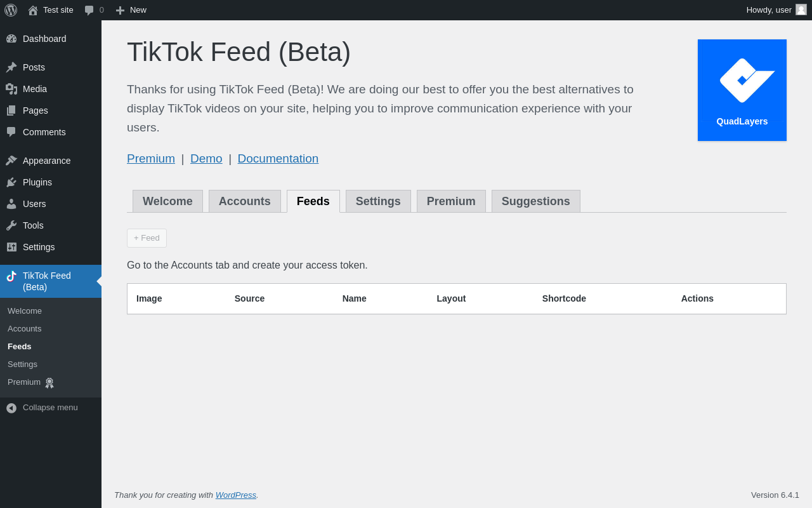Select the Welcome tab
The height and width of the screenshot is (508, 812).
[x=167, y=201]
